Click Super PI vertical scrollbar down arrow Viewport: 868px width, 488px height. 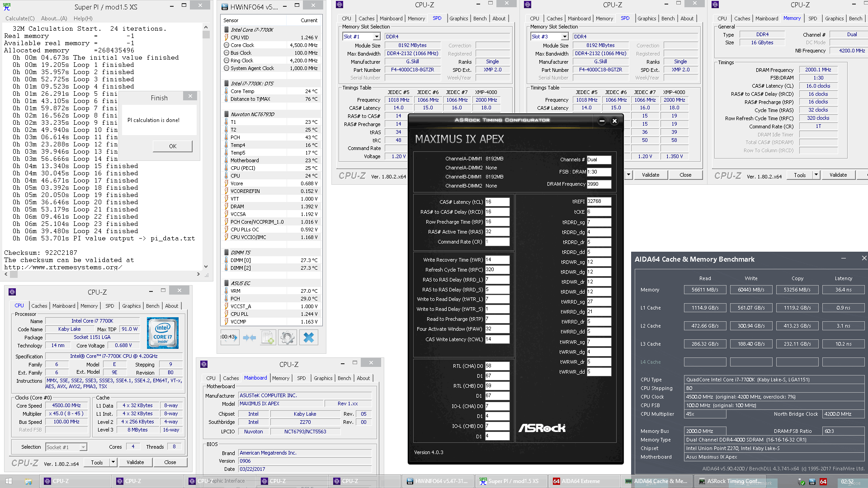[x=206, y=266]
